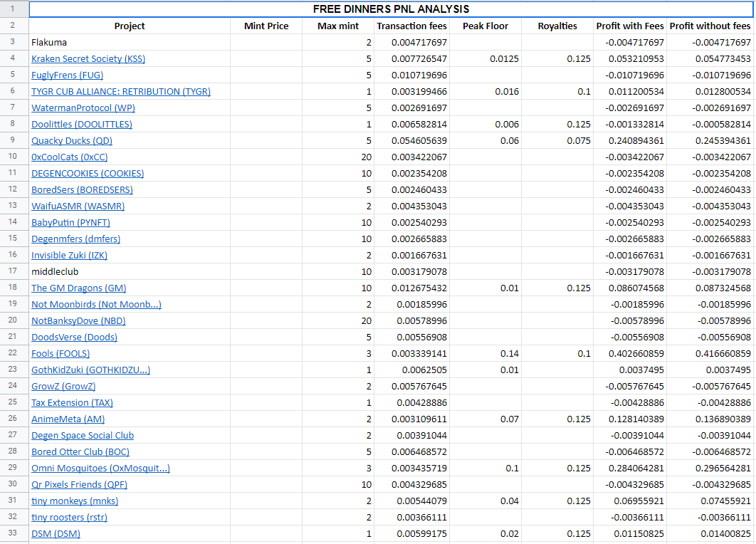Viewport: 756px width, 544px height.
Task: Select profit with fees cell 0.240894361
Action: (x=630, y=141)
